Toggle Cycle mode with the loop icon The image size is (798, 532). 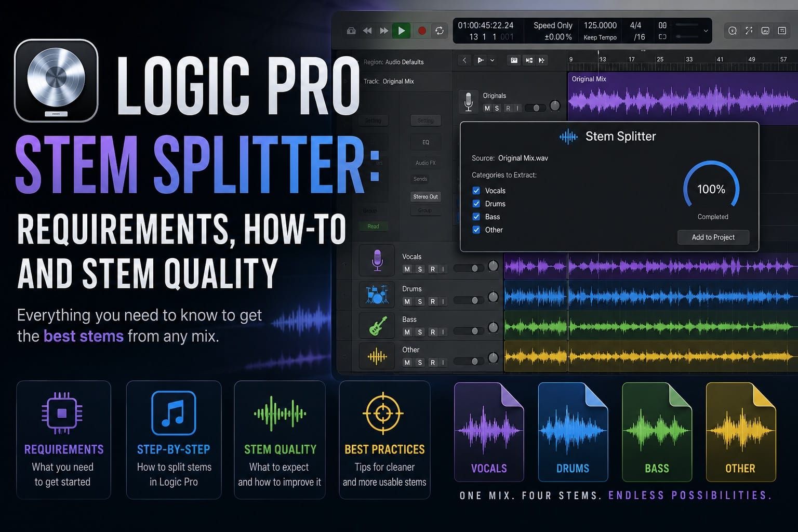[x=440, y=31]
